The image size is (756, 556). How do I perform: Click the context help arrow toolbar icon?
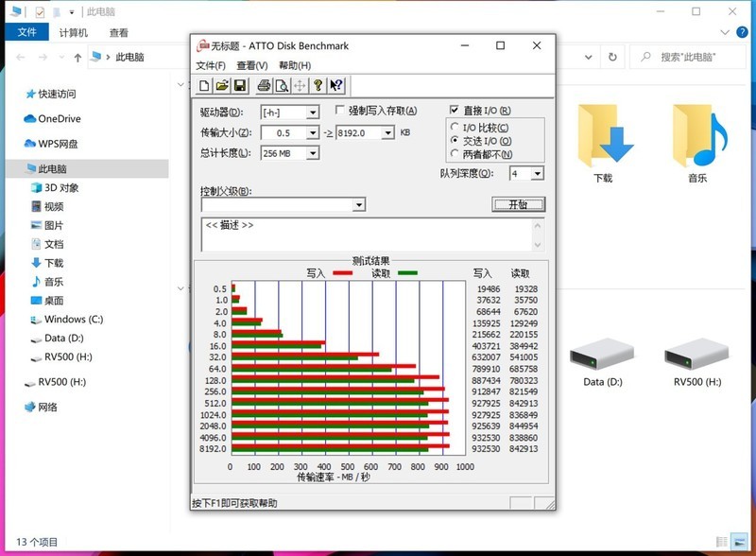(336, 86)
